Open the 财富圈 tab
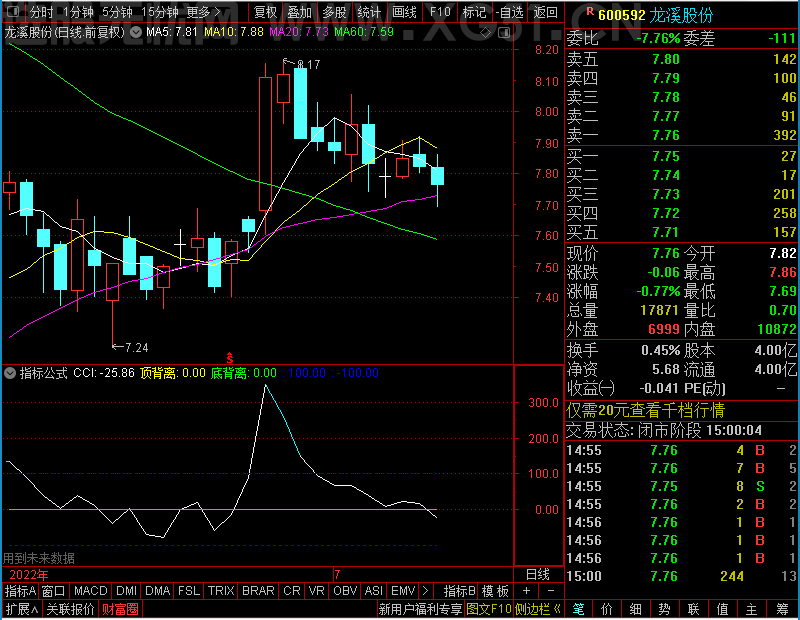The width and height of the screenshot is (800, 620). [120, 609]
